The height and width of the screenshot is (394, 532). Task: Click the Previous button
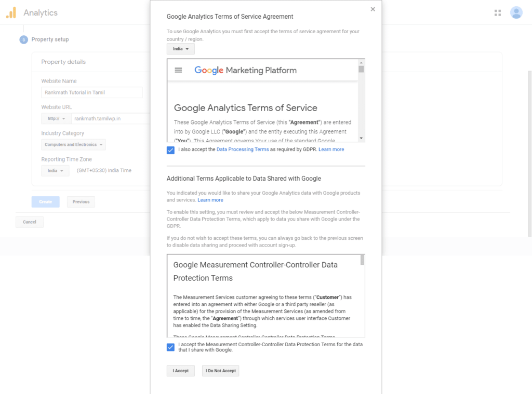pyautogui.click(x=81, y=202)
